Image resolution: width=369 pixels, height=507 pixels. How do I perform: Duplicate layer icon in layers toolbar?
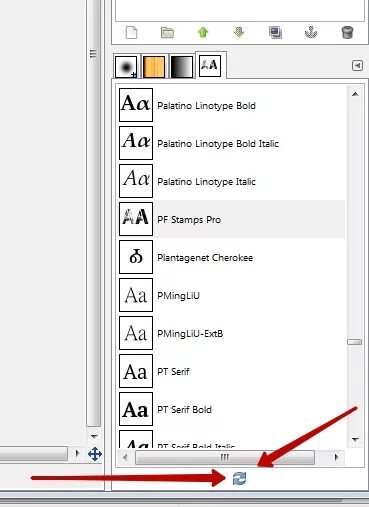coord(275,33)
